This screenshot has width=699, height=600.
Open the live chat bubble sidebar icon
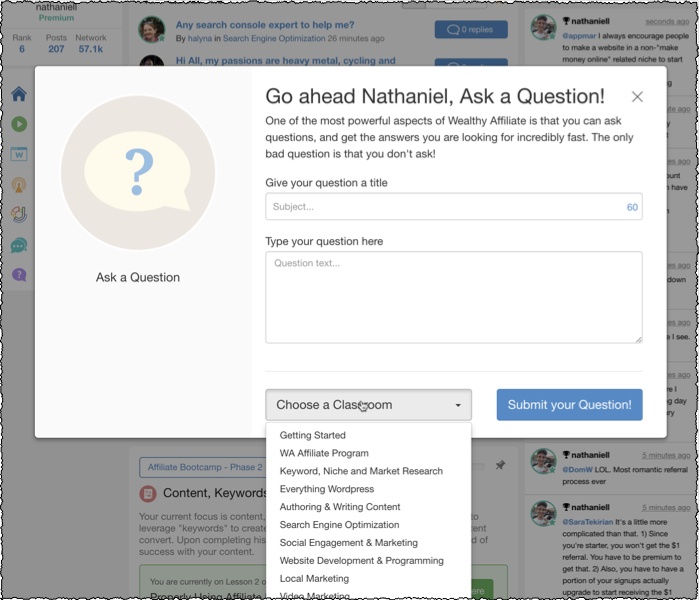pyautogui.click(x=19, y=245)
